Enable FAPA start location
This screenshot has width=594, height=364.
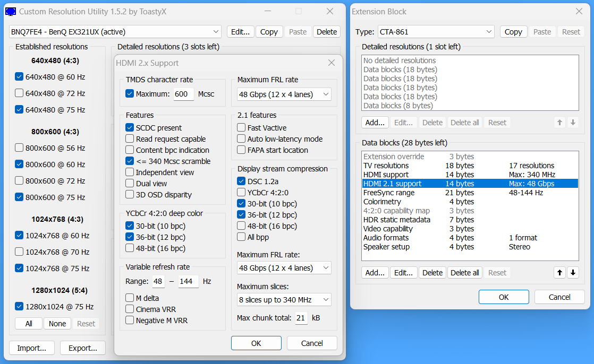tap(241, 150)
